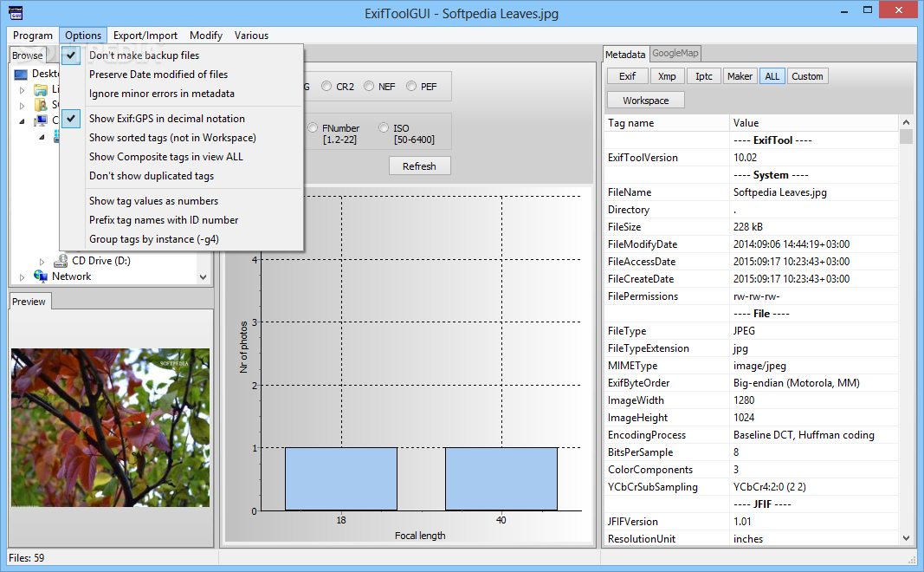
Task: Open the Workspace view button
Action: [646, 101]
